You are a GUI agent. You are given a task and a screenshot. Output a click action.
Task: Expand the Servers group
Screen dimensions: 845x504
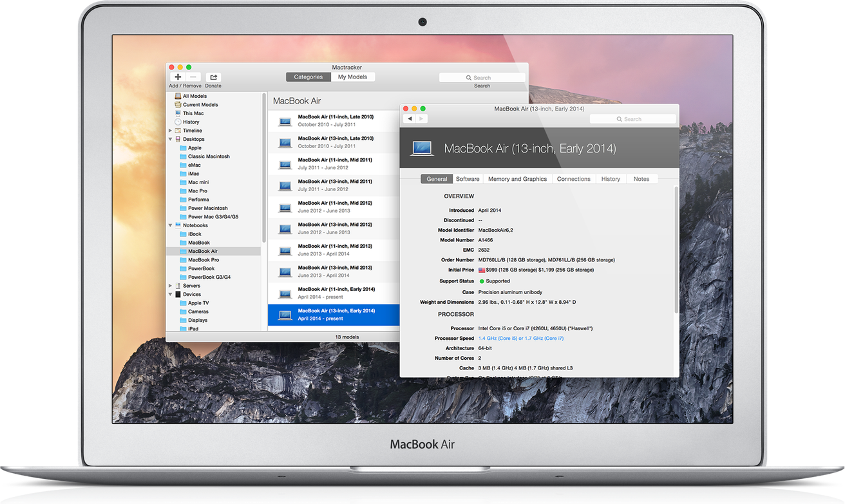pos(170,285)
